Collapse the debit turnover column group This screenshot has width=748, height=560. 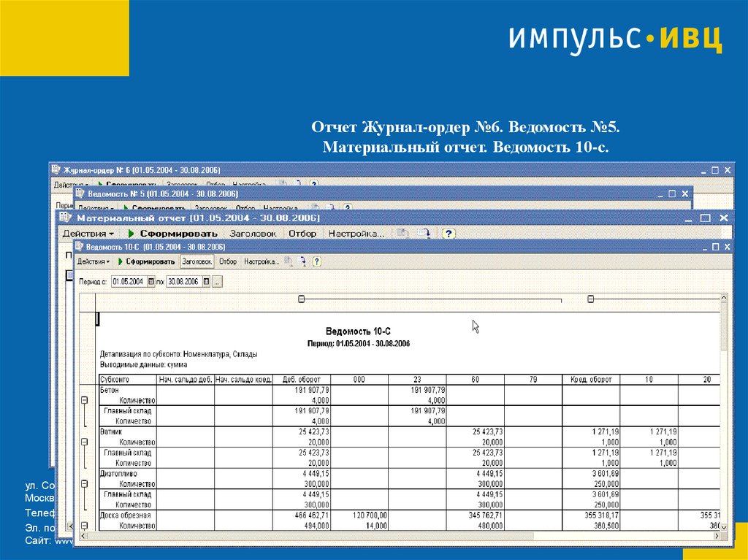coord(301,299)
